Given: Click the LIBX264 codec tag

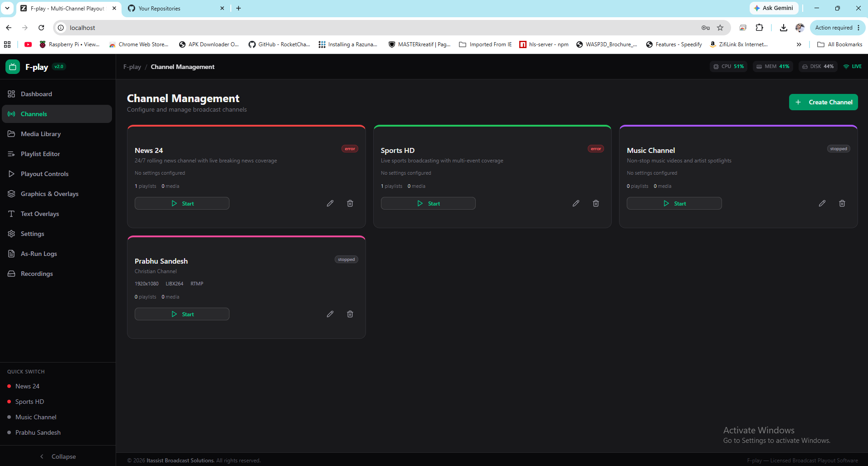Looking at the screenshot, I should click(175, 284).
